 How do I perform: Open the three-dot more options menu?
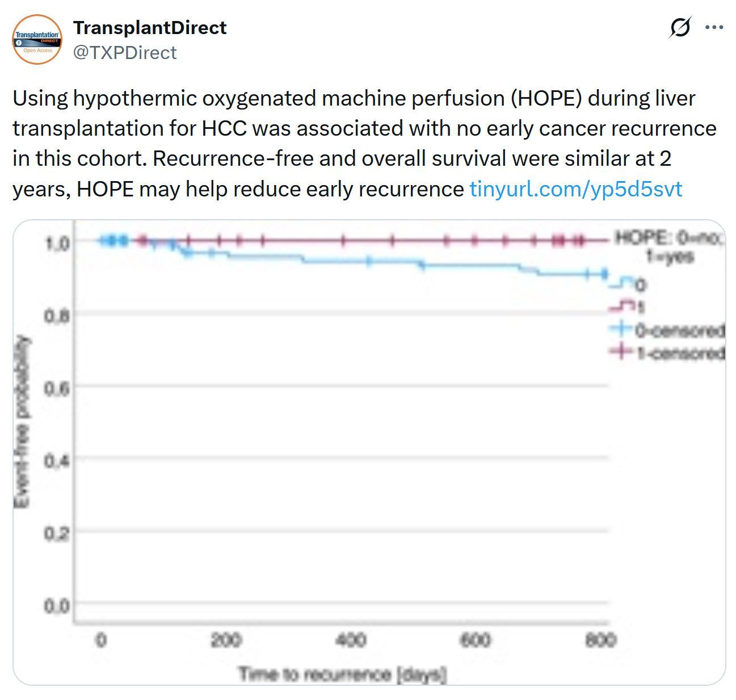tap(714, 27)
